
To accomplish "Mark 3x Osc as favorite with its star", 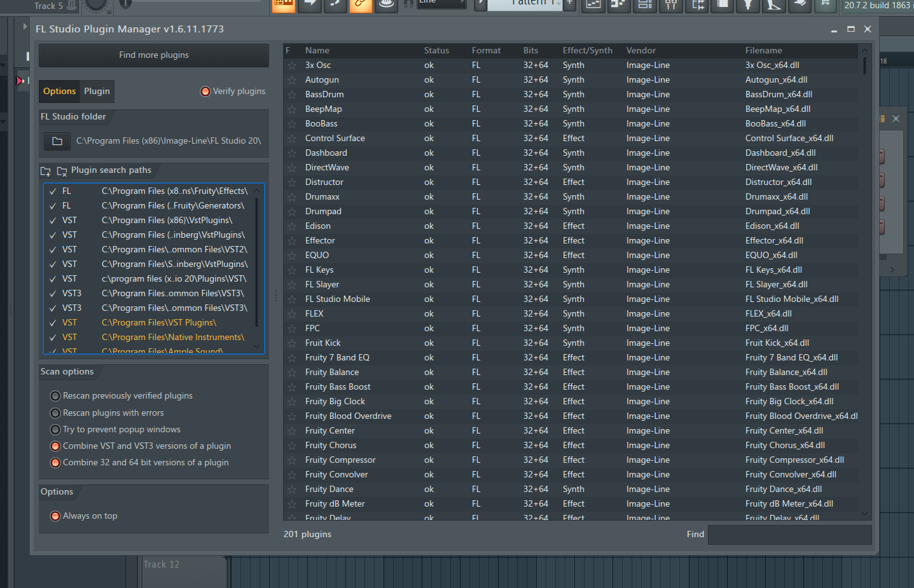I will pos(292,65).
